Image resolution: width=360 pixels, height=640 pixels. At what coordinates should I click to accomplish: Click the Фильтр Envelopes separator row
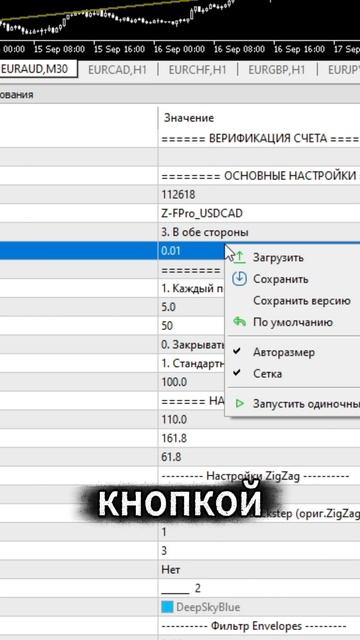259,626
